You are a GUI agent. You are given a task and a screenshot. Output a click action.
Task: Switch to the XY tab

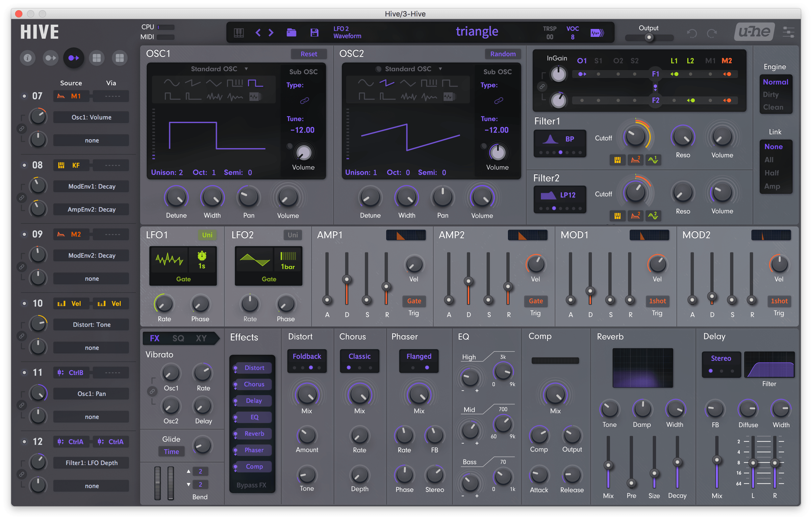pos(201,338)
